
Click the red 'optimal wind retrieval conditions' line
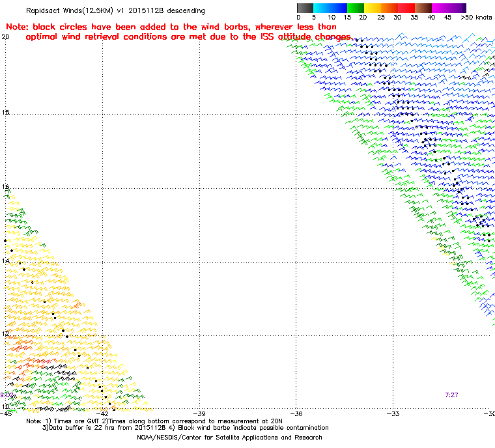click(x=189, y=37)
